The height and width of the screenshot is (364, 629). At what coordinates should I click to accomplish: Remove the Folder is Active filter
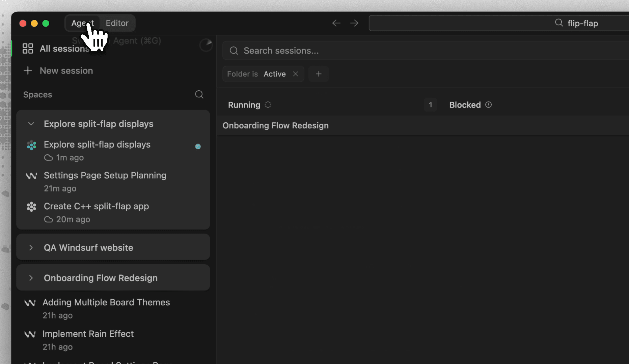tap(296, 74)
